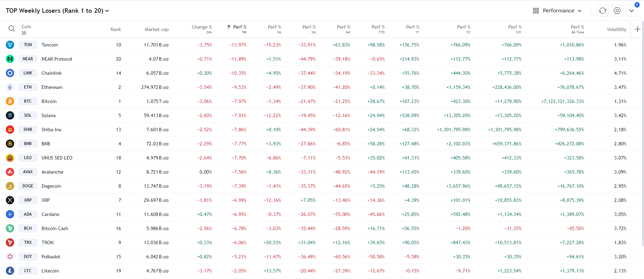Screen dimensions: 644x279
Task: Click Toncoin weekly perf −13.97%
Action: [x=238, y=45]
